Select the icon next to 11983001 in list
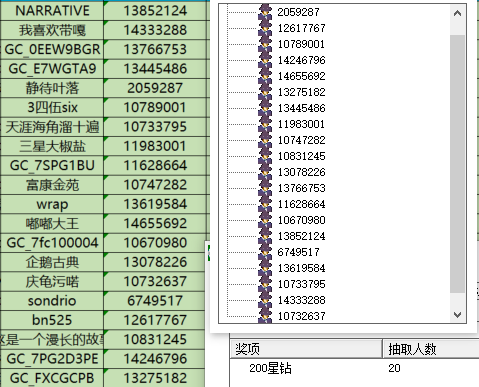The image size is (479, 387). (265, 124)
